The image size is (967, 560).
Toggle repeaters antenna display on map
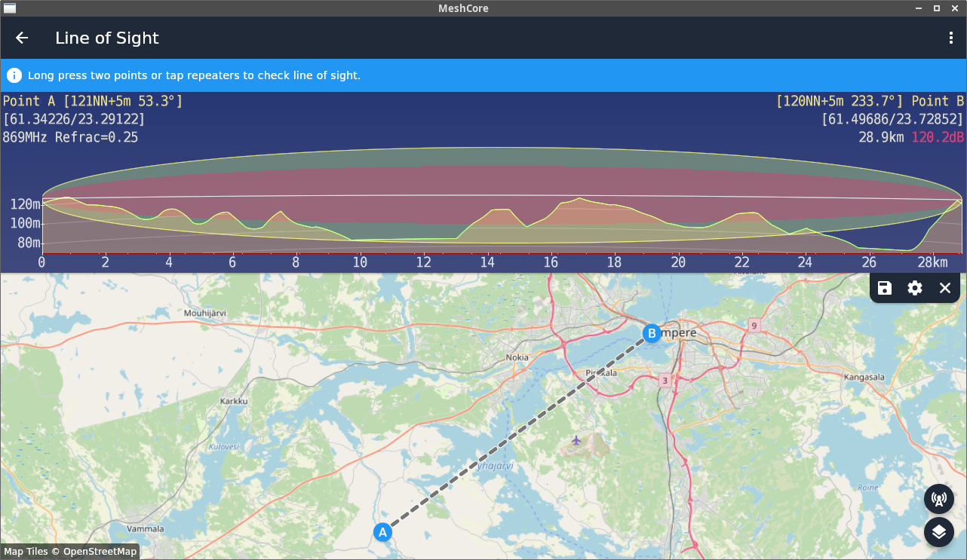pos(939,499)
